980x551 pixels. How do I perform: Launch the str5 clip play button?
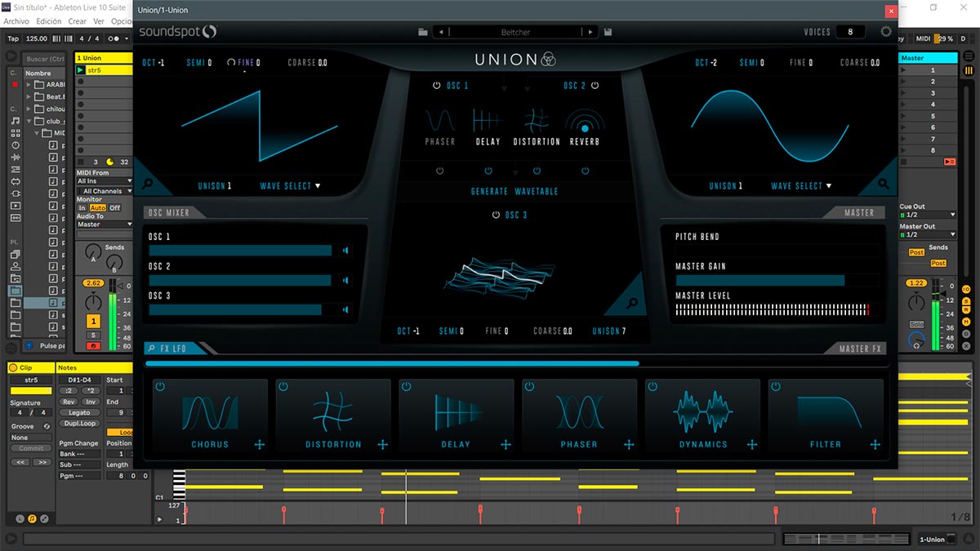tap(81, 70)
